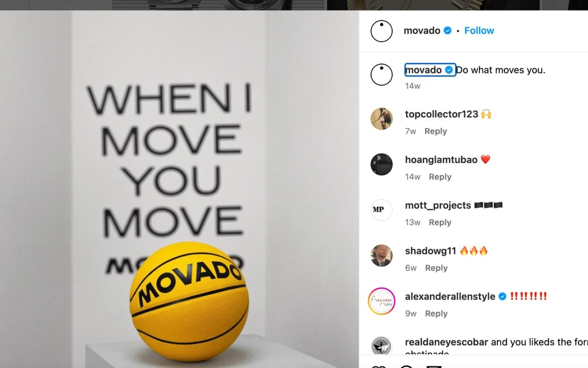This screenshot has width=588, height=368.
Task: Open shadowg11 profile avatar
Action: [381, 255]
